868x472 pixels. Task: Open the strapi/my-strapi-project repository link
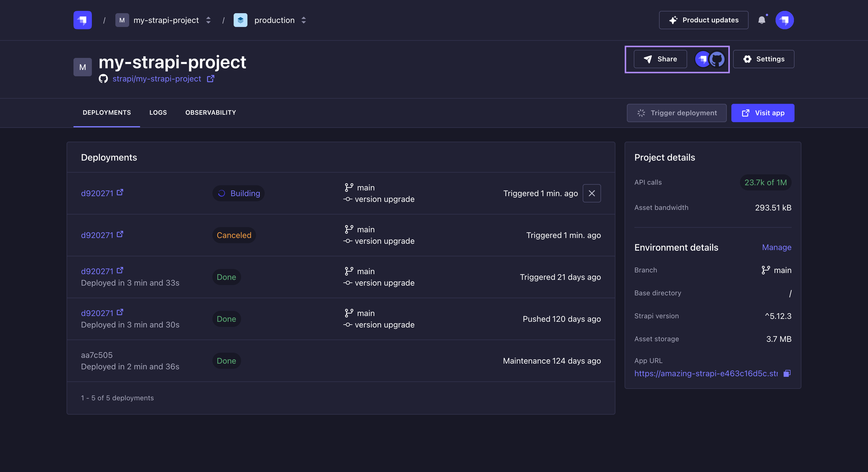(x=157, y=79)
